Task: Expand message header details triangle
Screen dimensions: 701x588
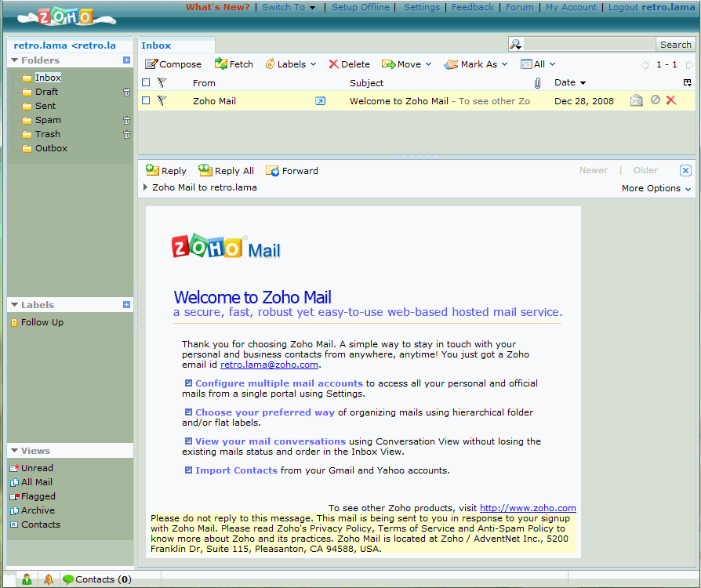Action: (x=145, y=187)
